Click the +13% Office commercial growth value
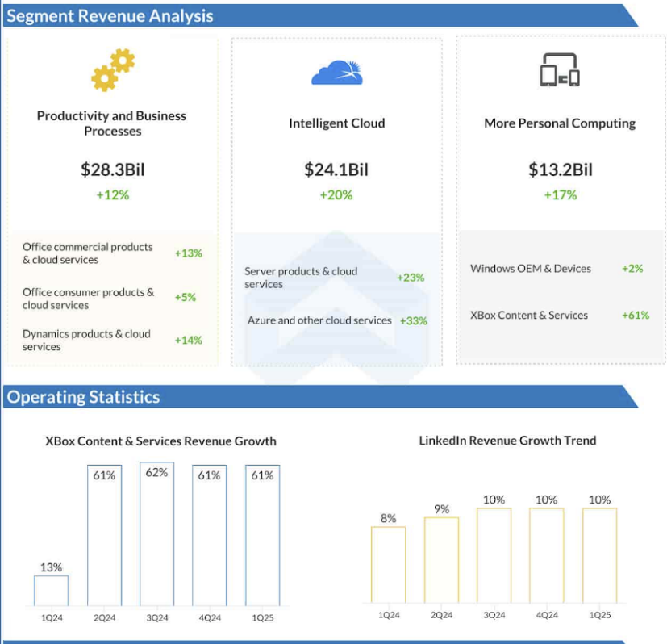 189,253
